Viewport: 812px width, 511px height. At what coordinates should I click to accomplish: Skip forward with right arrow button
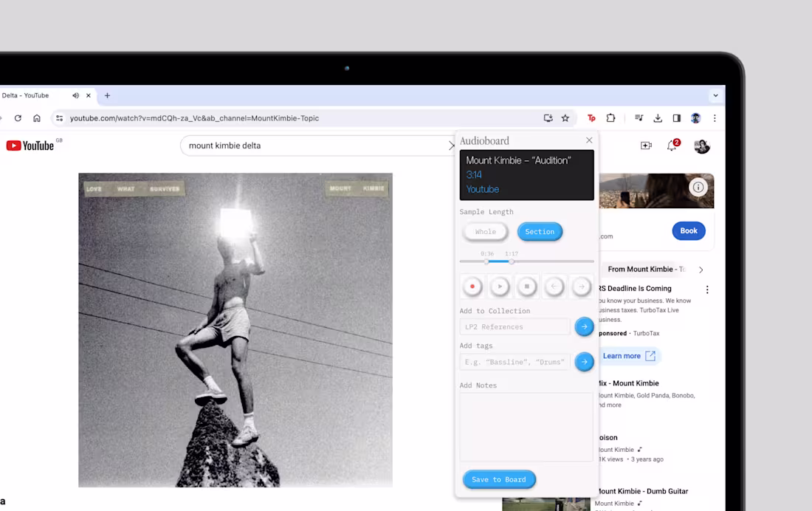pyautogui.click(x=581, y=287)
